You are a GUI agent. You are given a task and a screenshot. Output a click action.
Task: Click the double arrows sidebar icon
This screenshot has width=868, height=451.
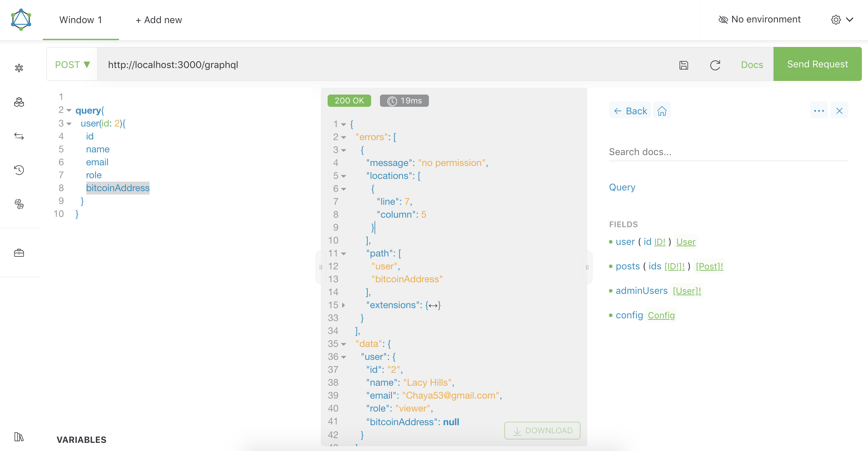click(x=19, y=136)
